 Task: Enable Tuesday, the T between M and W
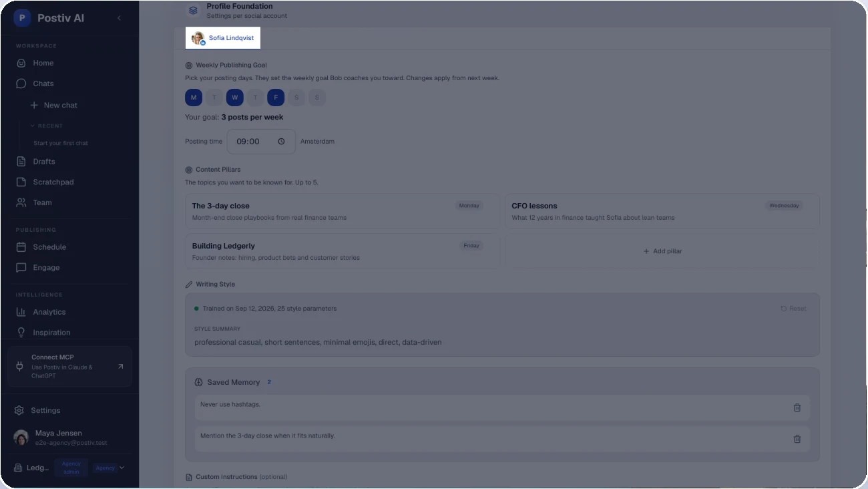(x=214, y=98)
